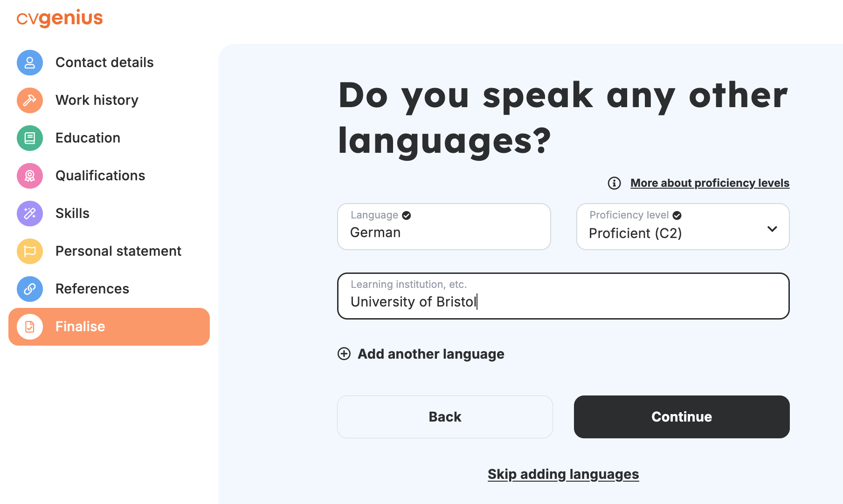Click the checkmark beside Proficiency level
Screen dimensions: 843x504
(677, 215)
